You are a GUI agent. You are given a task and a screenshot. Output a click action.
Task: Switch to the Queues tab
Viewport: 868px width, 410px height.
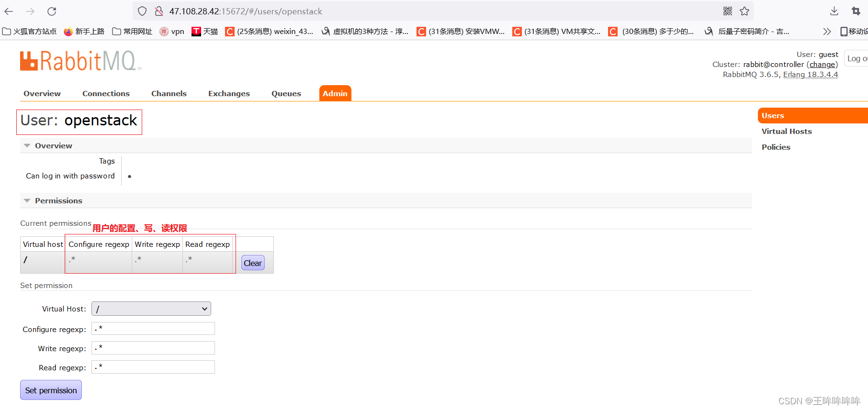pos(286,94)
